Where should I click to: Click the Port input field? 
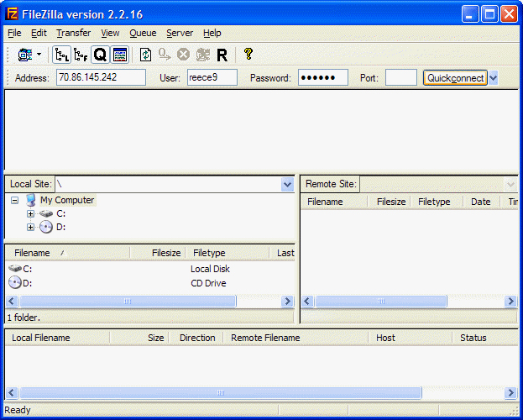click(x=401, y=77)
